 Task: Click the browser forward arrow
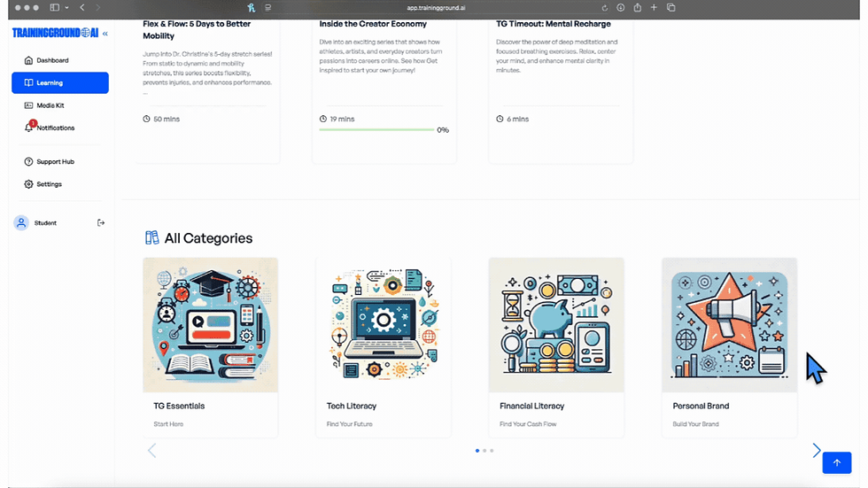[x=98, y=8]
